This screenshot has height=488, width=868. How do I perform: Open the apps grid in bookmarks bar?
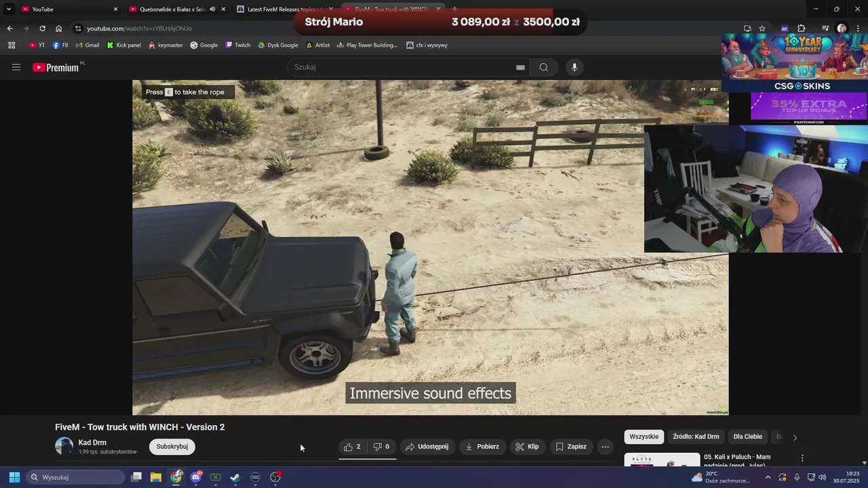pos(12,45)
